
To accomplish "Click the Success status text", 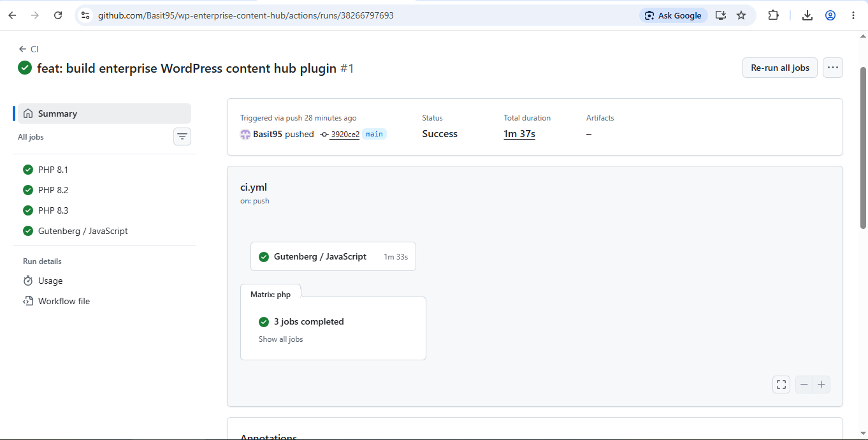I will pyautogui.click(x=440, y=134).
